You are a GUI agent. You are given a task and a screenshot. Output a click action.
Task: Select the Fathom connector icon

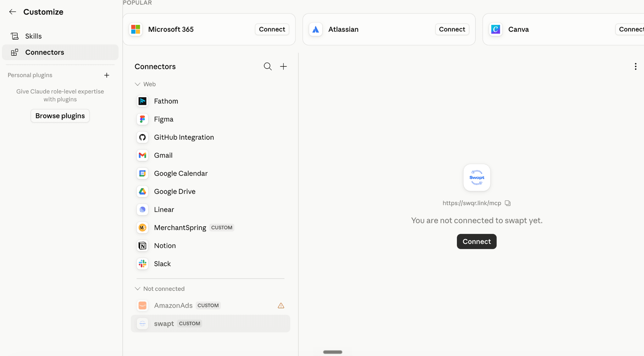[142, 101]
